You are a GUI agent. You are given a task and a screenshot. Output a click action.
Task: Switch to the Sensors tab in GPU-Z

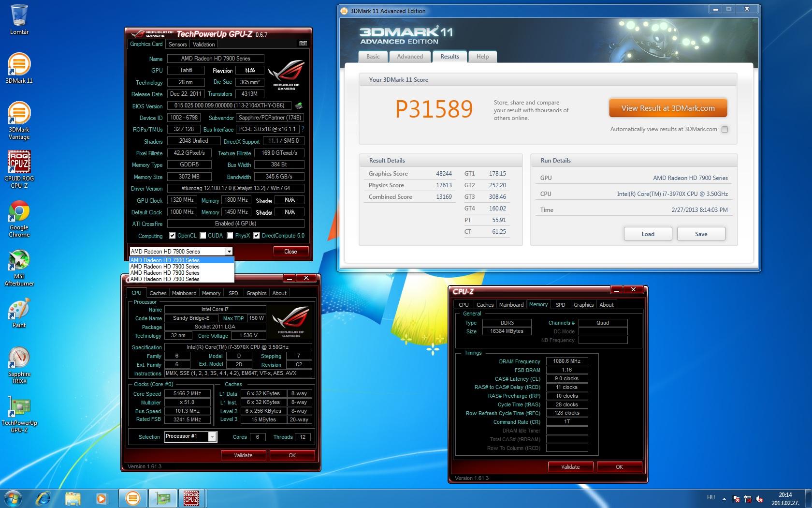(x=177, y=44)
